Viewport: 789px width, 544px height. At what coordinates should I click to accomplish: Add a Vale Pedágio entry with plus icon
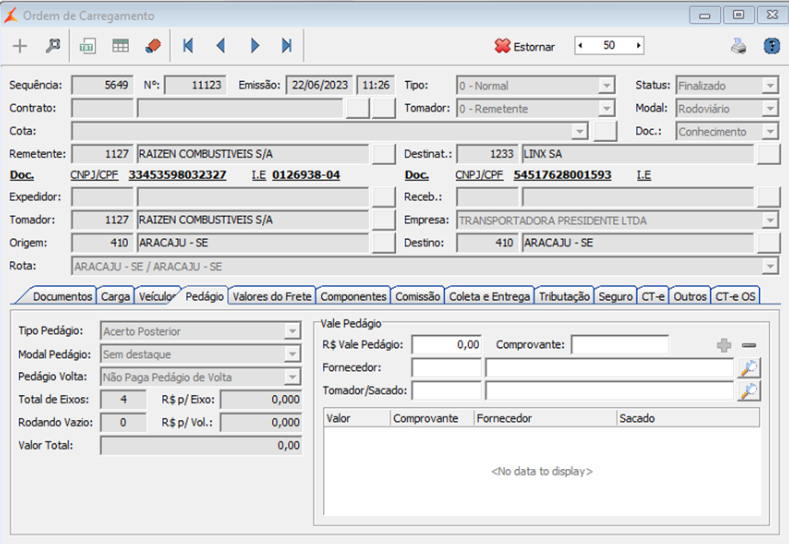tap(724, 345)
